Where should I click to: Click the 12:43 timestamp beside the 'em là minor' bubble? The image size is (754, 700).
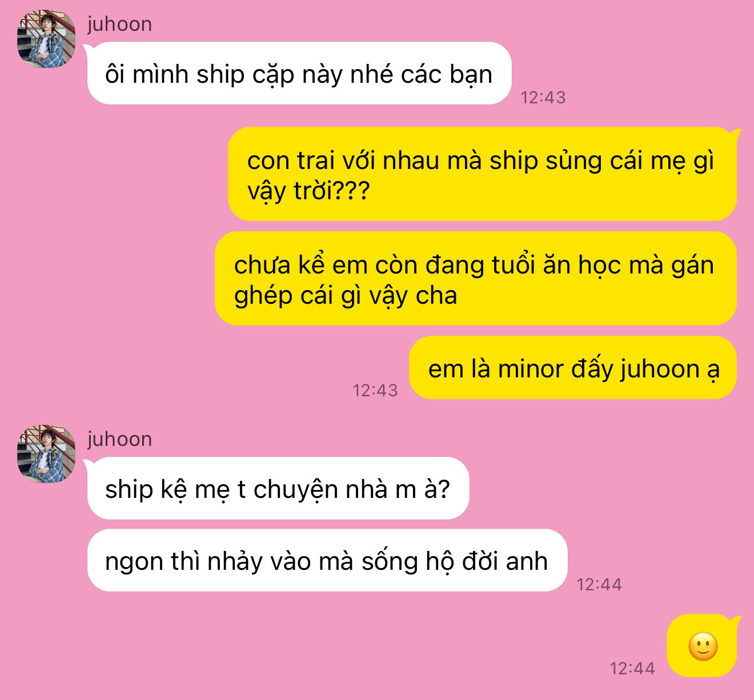[x=375, y=391]
